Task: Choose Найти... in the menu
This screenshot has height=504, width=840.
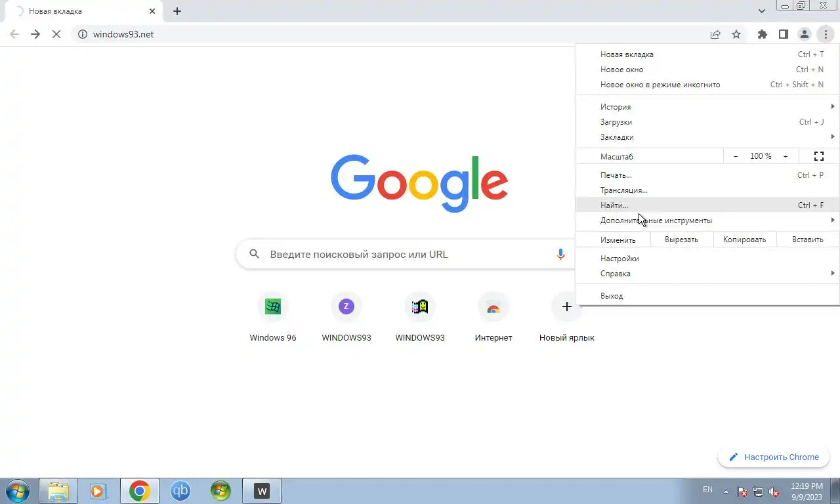Action: pyautogui.click(x=707, y=205)
